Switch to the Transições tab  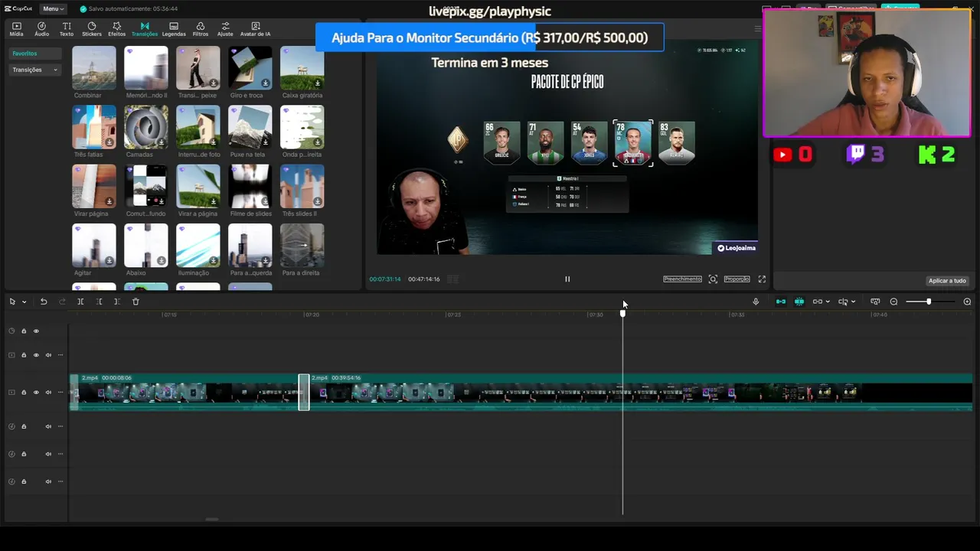144,29
